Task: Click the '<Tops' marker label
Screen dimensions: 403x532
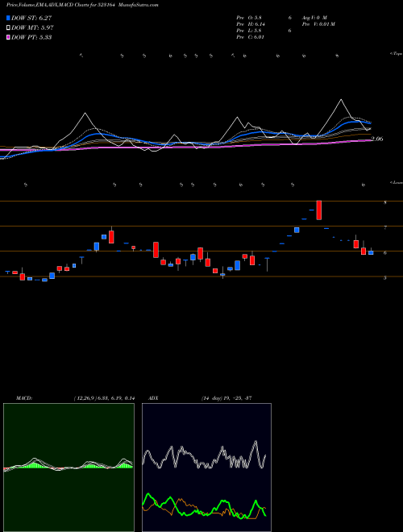Action: pos(396,54)
